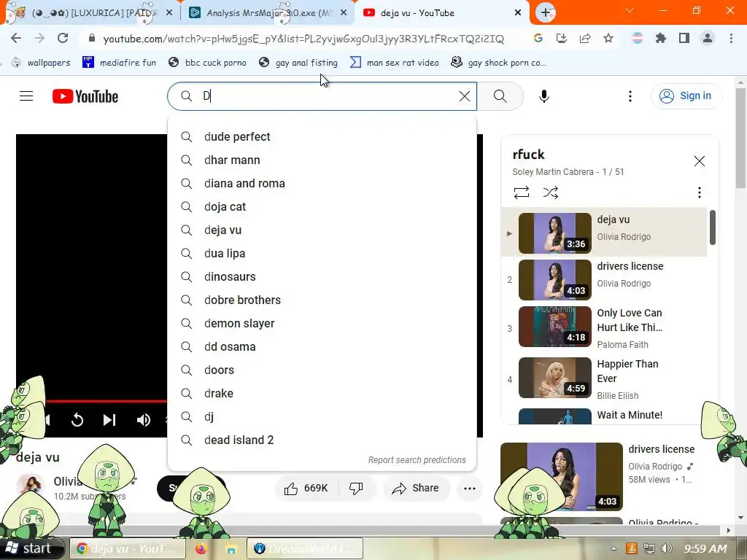Open Firefox from the taskbar
Image resolution: width=747 pixels, height=560 pixels.
[x=201, y=548]
